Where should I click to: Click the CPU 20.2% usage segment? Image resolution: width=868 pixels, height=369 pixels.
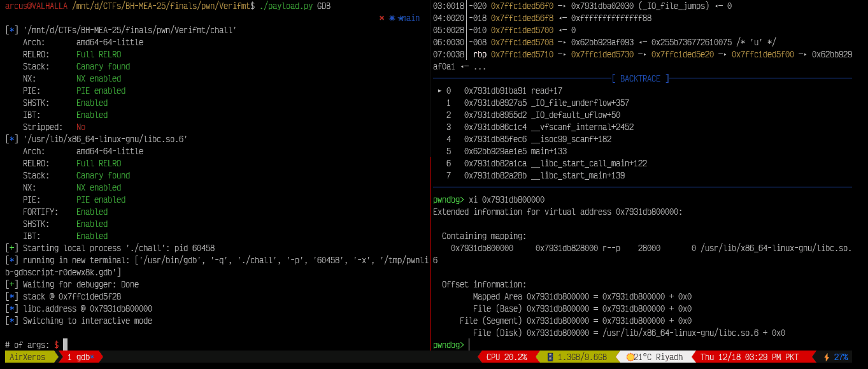(x=508, y=357)
